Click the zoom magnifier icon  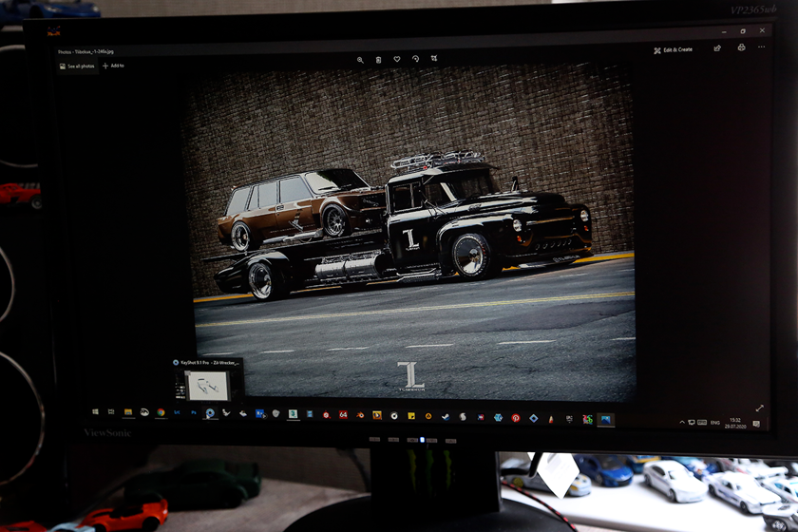click(360, 60)
